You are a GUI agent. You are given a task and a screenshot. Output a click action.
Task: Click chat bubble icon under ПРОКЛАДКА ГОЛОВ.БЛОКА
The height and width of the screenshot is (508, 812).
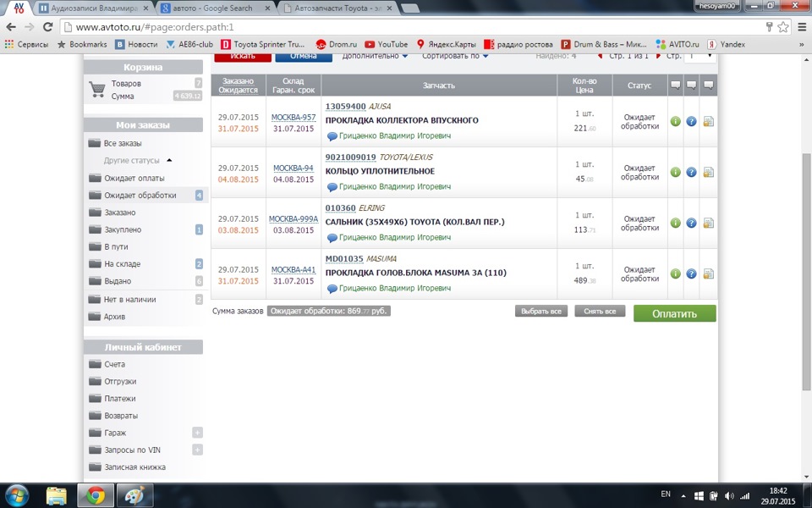tap(332, 289)
